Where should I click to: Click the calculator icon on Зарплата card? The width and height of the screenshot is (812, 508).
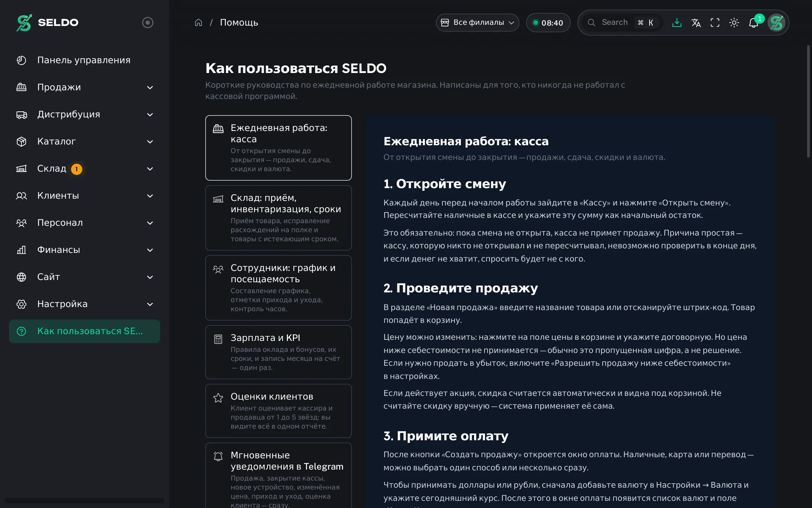click(x=218, y=339)
